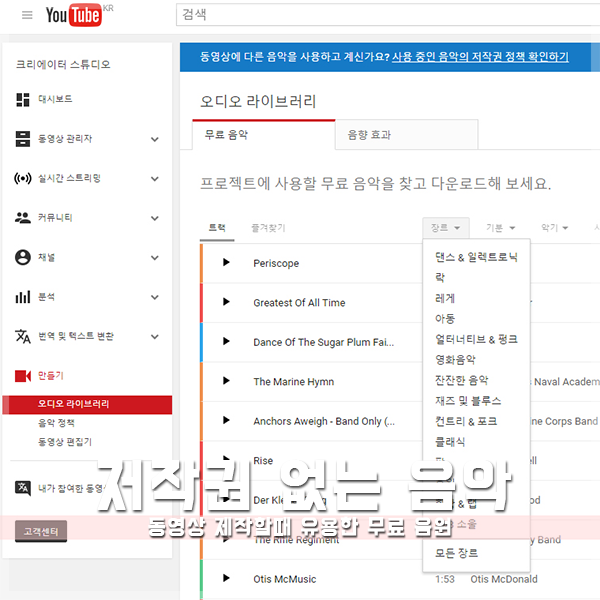Choose 잔잔한 음악 genre
Screen dimensions: 600x600
coord(461,380)
